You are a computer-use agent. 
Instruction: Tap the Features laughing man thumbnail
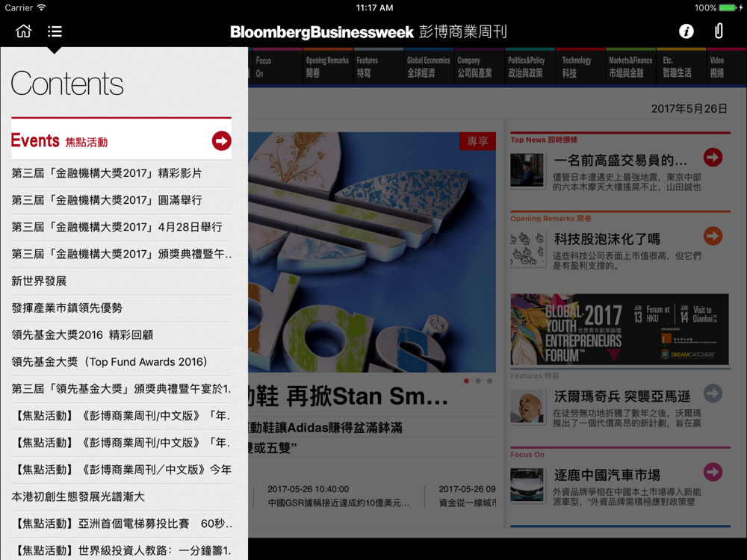coord(527,406)
